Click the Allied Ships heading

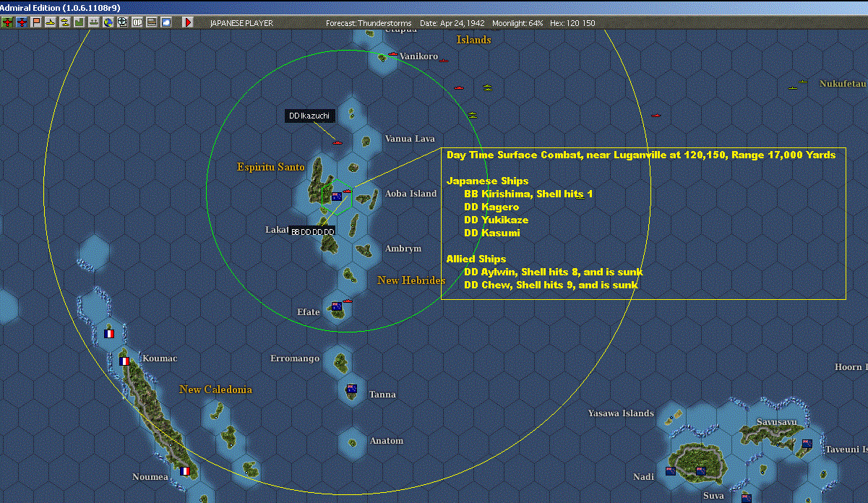click(x=476, y=259)
